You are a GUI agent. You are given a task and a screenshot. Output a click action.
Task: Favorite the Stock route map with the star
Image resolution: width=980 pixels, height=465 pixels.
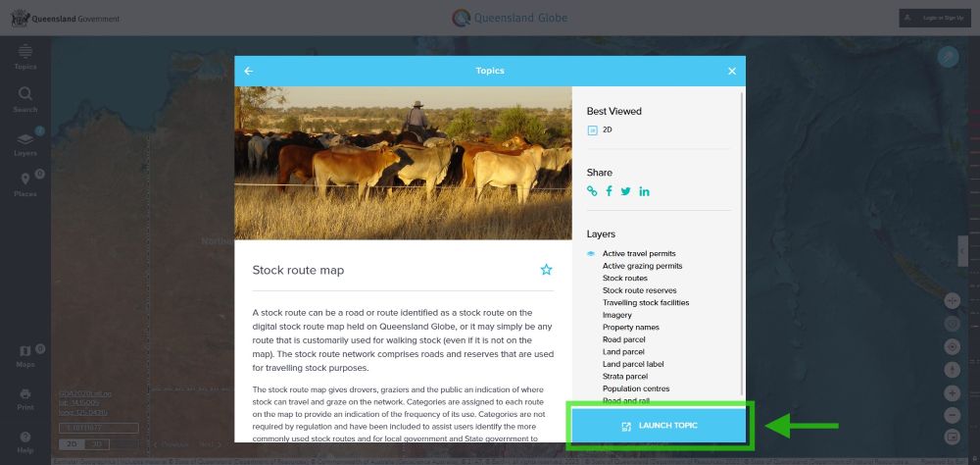pyautogui.click(x=546, y=270)
